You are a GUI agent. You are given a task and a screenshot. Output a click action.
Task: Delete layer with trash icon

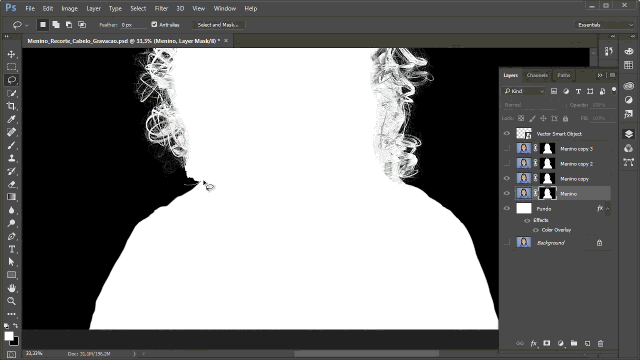600,344
